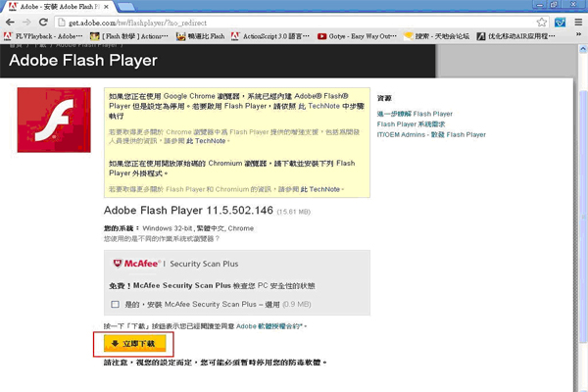Click the page scrollbar up arrow

583,49
